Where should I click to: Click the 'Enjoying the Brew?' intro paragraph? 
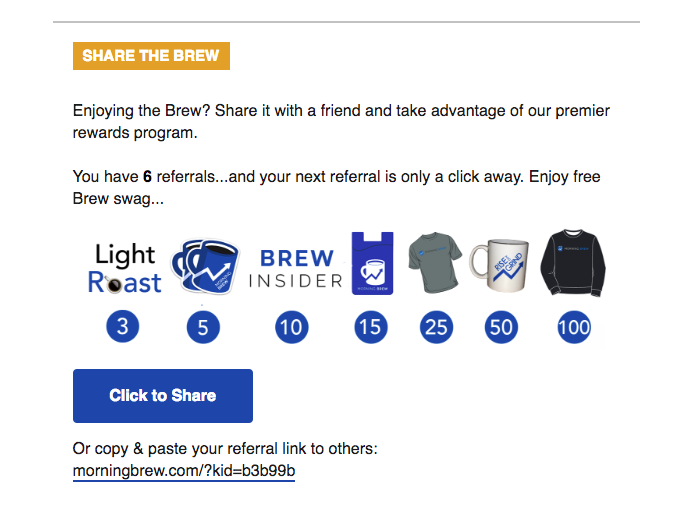(x=341, y=121)
